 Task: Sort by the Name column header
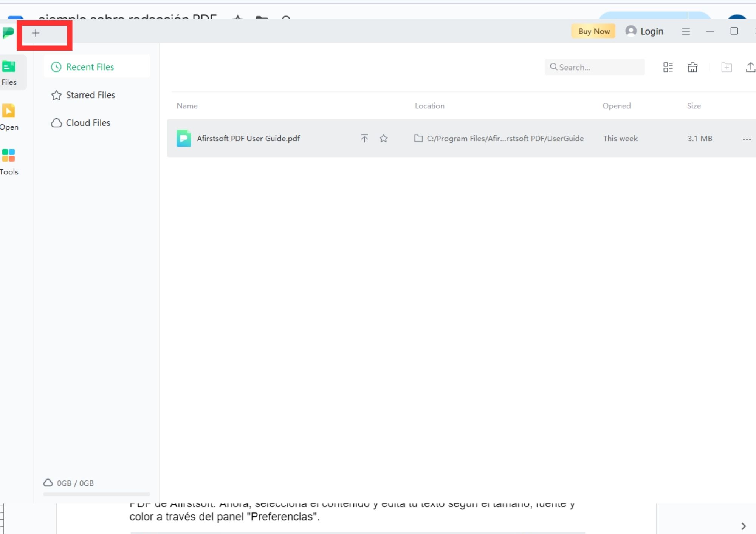point(187,106)
